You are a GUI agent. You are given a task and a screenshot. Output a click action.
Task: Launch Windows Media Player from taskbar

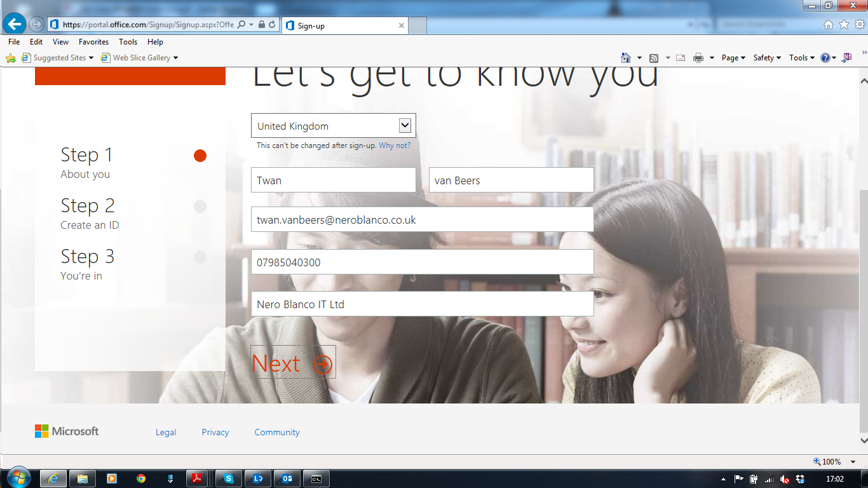click(x=112, y=478)
